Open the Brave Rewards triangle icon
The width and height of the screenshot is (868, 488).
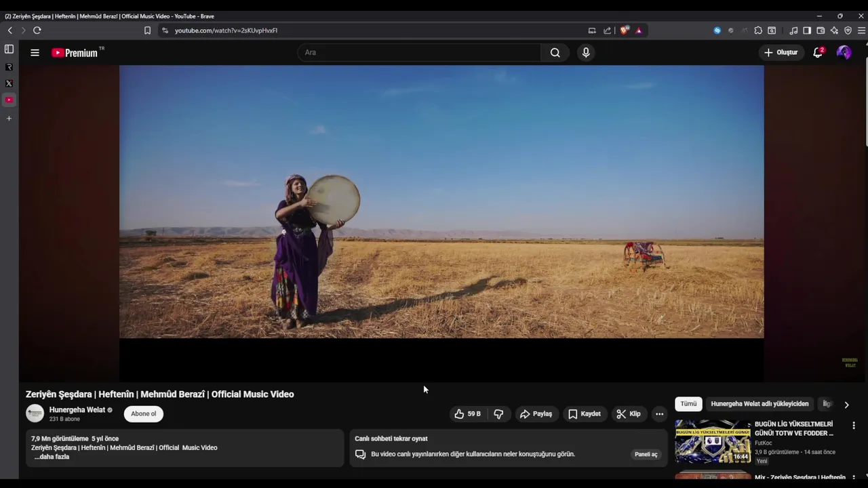639,30
